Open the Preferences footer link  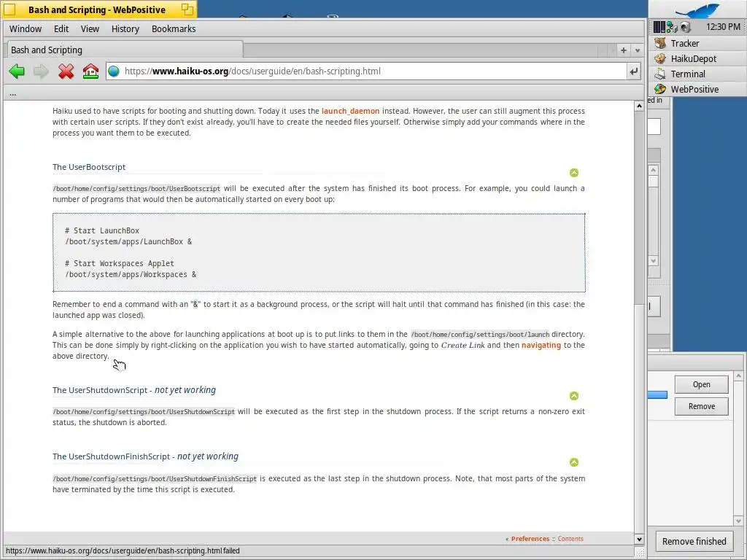point(530,539)
